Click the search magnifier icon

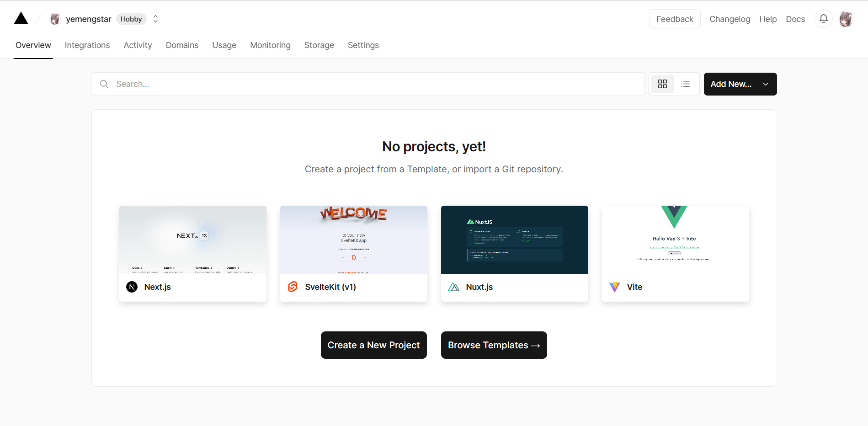(104, 84)
